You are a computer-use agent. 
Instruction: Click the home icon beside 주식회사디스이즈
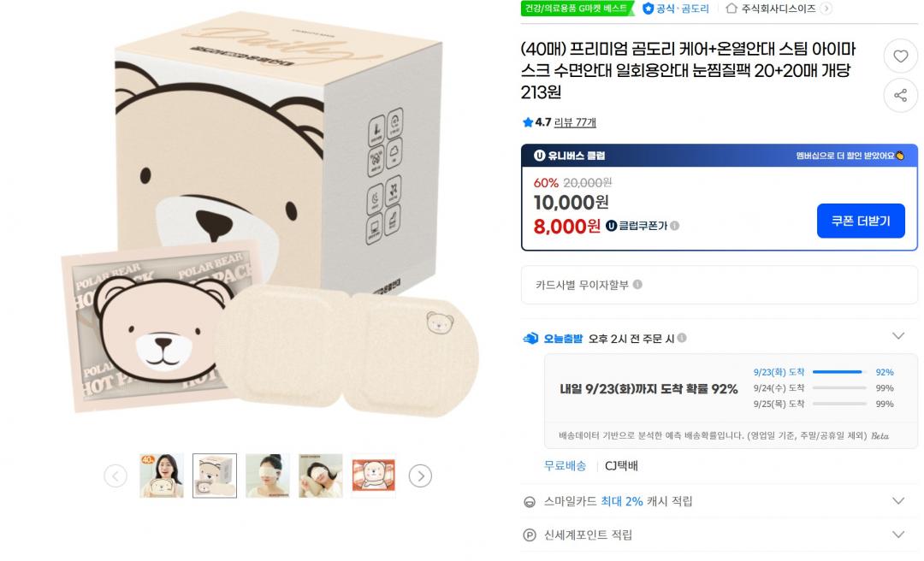point(731,9)
